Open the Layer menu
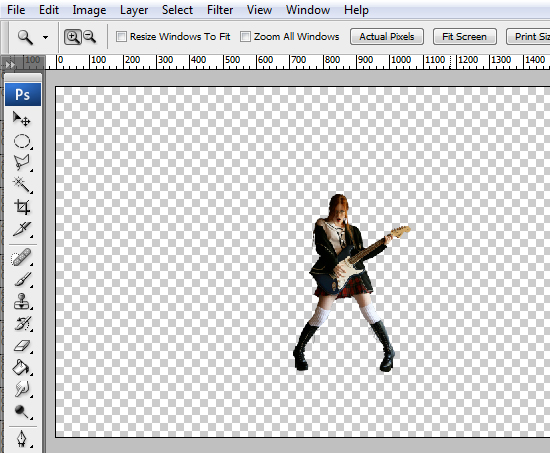This screenshot has width=550, height=453. click(134, 10)
